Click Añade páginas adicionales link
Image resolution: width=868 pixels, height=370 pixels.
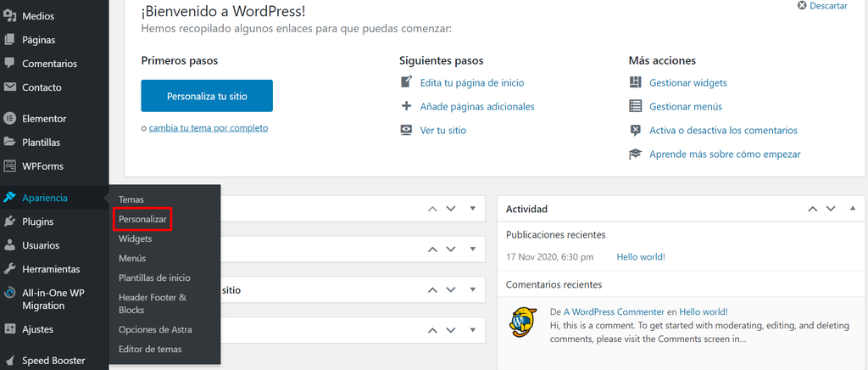(477, 106)
